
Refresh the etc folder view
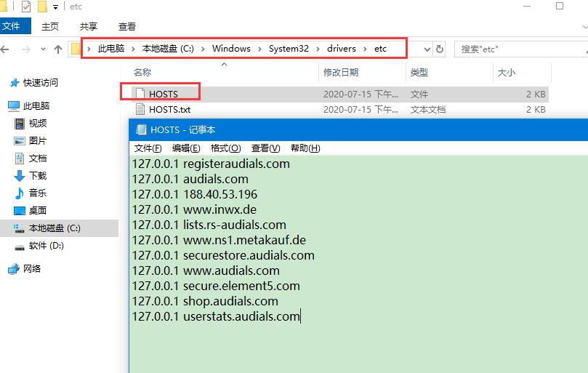click(x=440, y=49)
